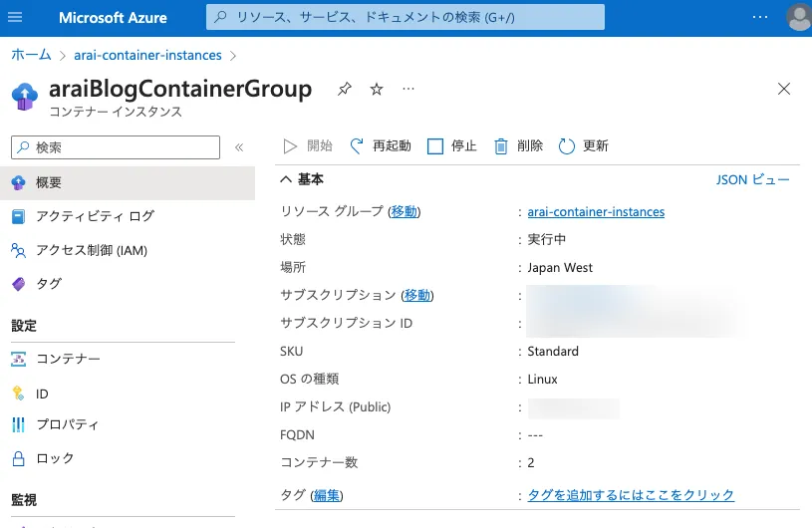The height and width of the screenshot is (528, 812).
Task: Click the search magnifier icon in top bar
Action: pos(220,17)
